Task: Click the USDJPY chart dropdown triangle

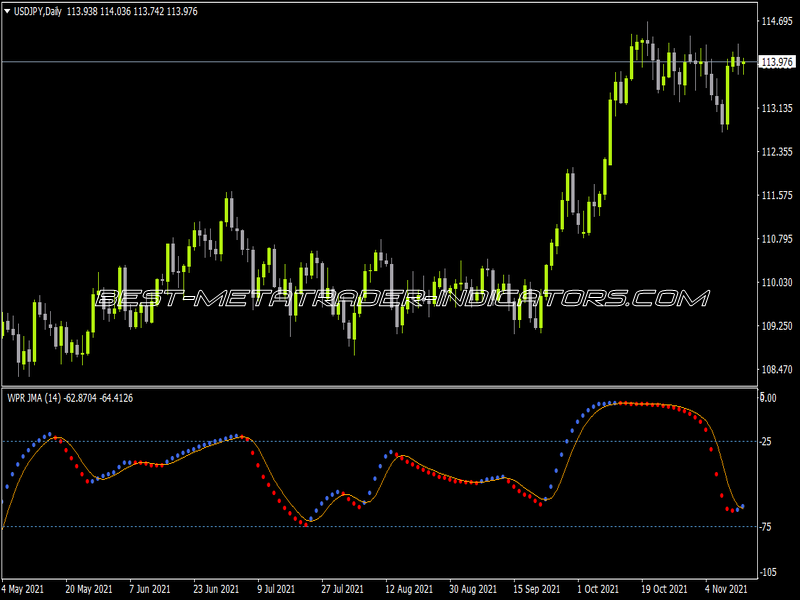Action: pyautogui.click(x=7, y=11)
